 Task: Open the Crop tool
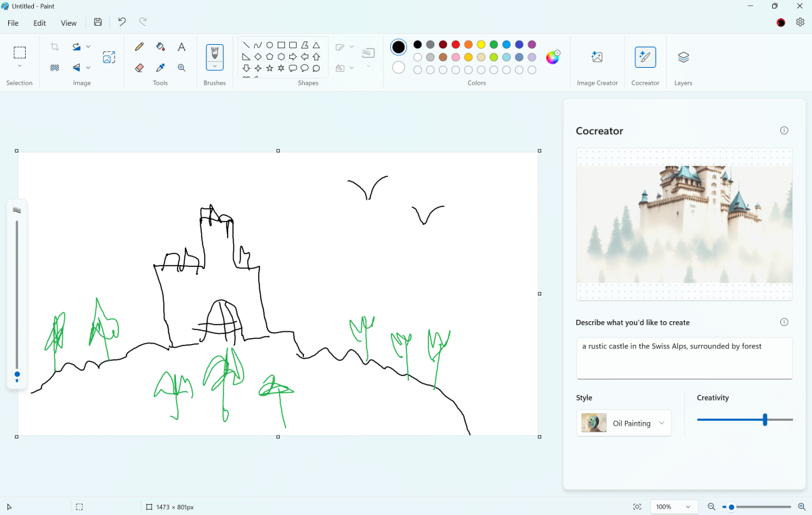(x=54, y=46)
